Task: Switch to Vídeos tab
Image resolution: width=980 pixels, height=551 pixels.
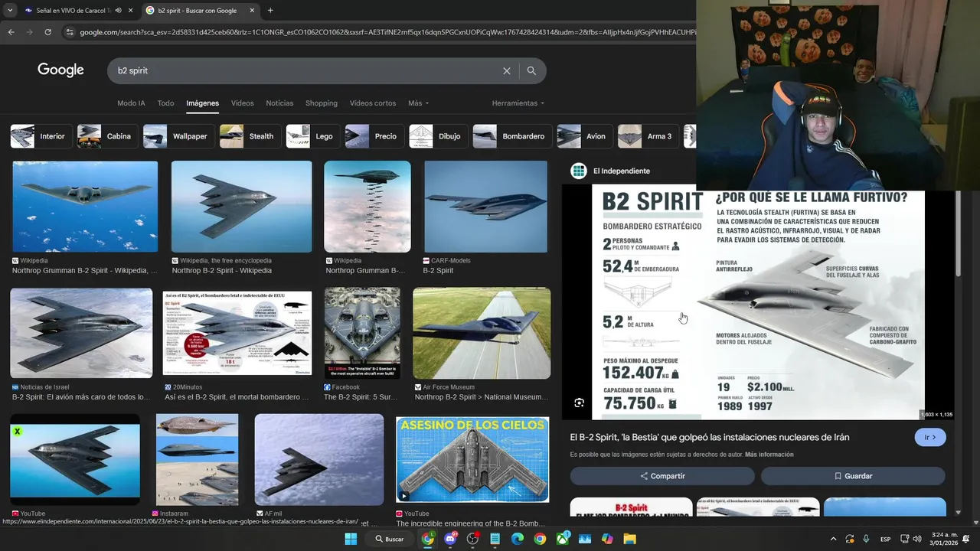Action: tap(242, 103)
